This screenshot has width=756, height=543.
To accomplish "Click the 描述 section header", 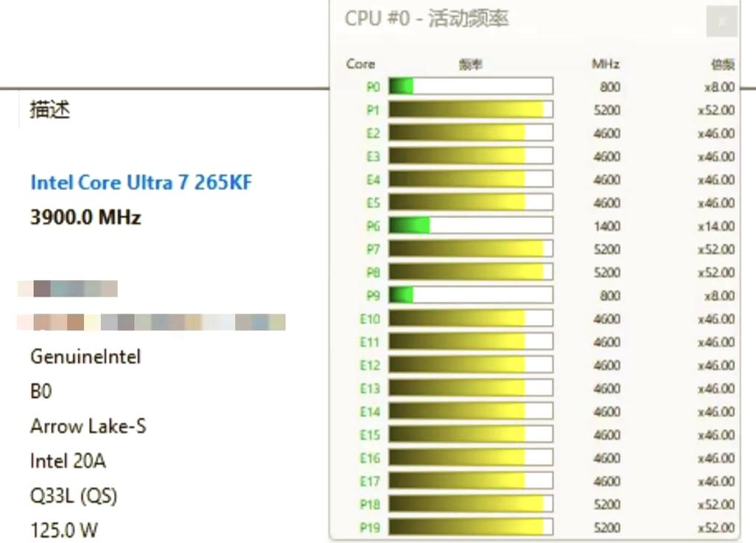I will click(x=50, y=109).
